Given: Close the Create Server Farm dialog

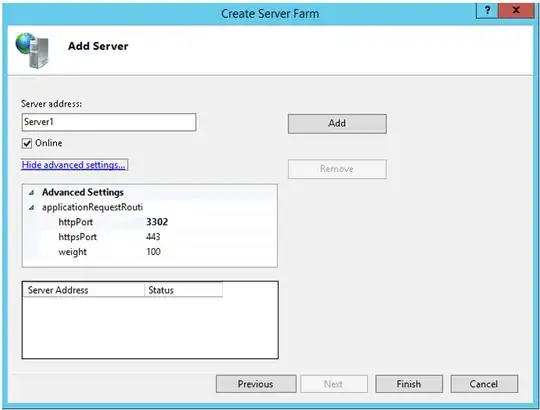Looking at the screenshot, I should [516, 11].
